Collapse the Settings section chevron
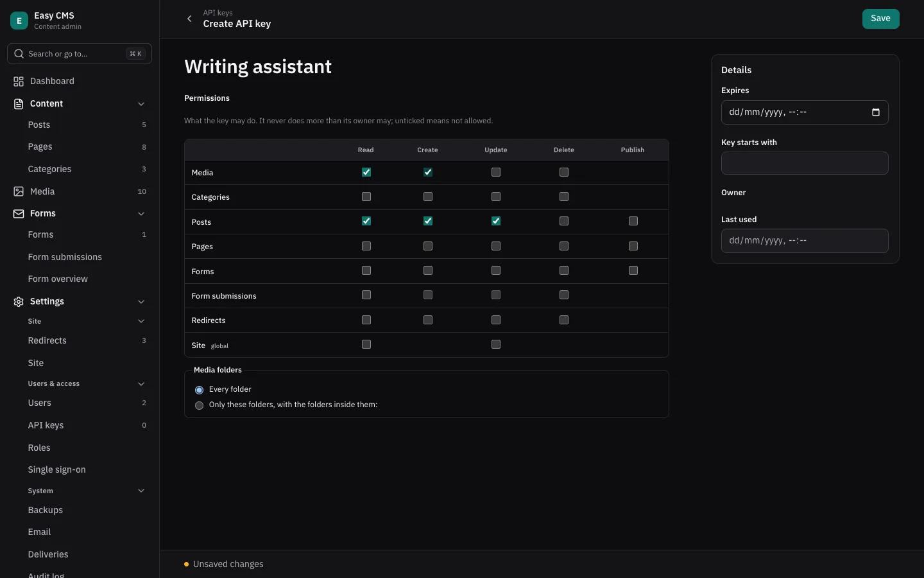This screenshot has height=578, width=924. 141,302
